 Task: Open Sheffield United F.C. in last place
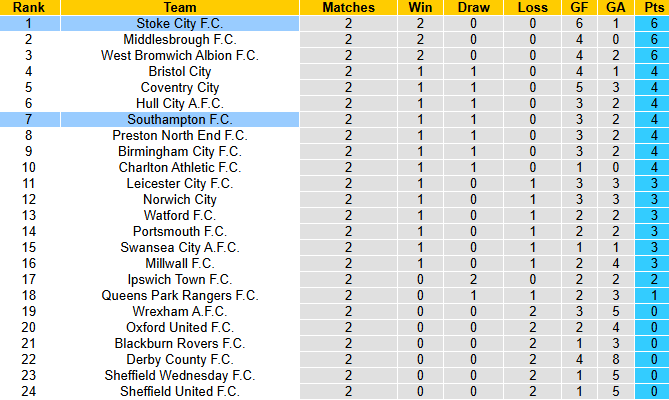point(179,391)
